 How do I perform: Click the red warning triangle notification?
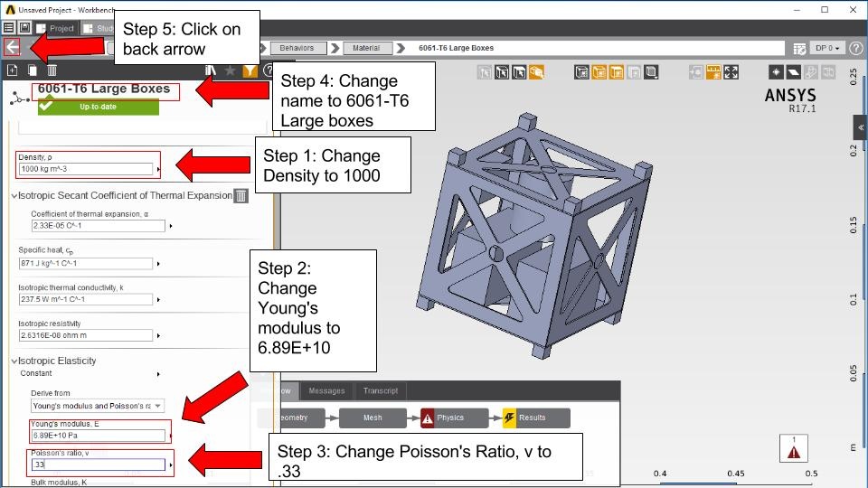(794, 449)
